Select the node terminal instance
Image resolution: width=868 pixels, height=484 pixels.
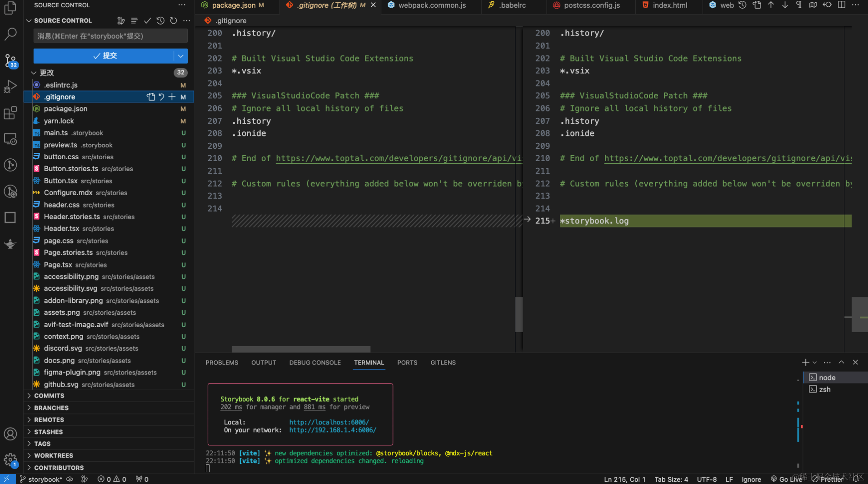coord(835,378)
